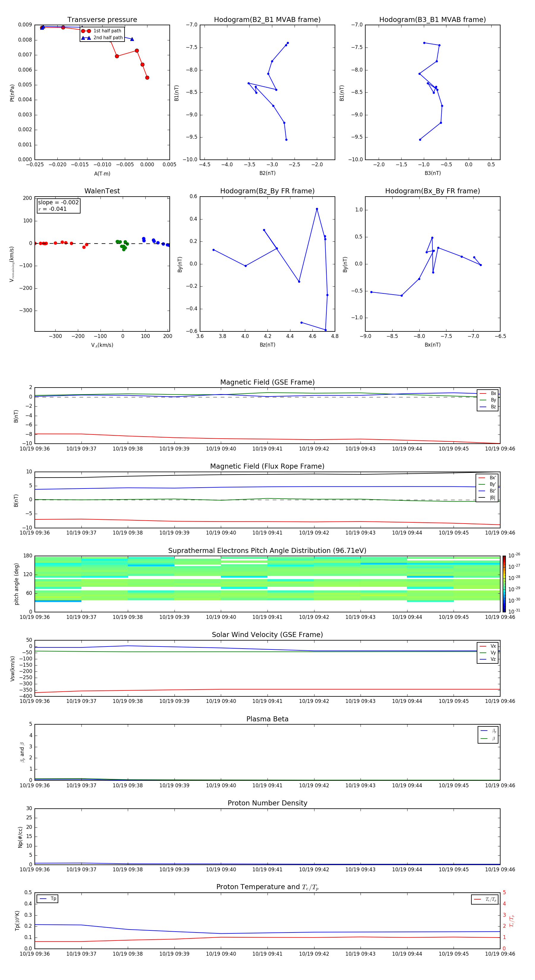Viewport: 535px width, 980px height.
Task: Click the Bx' entry in the Flux Rope legend
Action: [487, 478]
